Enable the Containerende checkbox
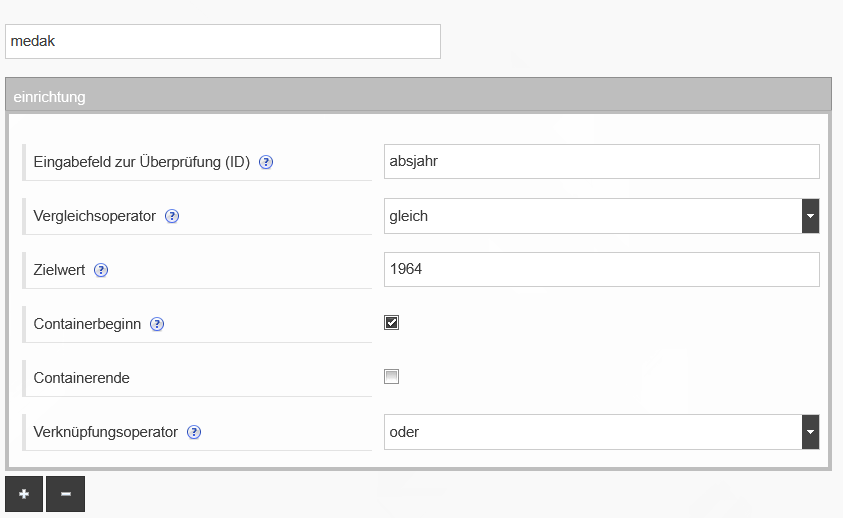Viewport: 843px width, 518px height. pyautogui.click(x=392, y=376)
